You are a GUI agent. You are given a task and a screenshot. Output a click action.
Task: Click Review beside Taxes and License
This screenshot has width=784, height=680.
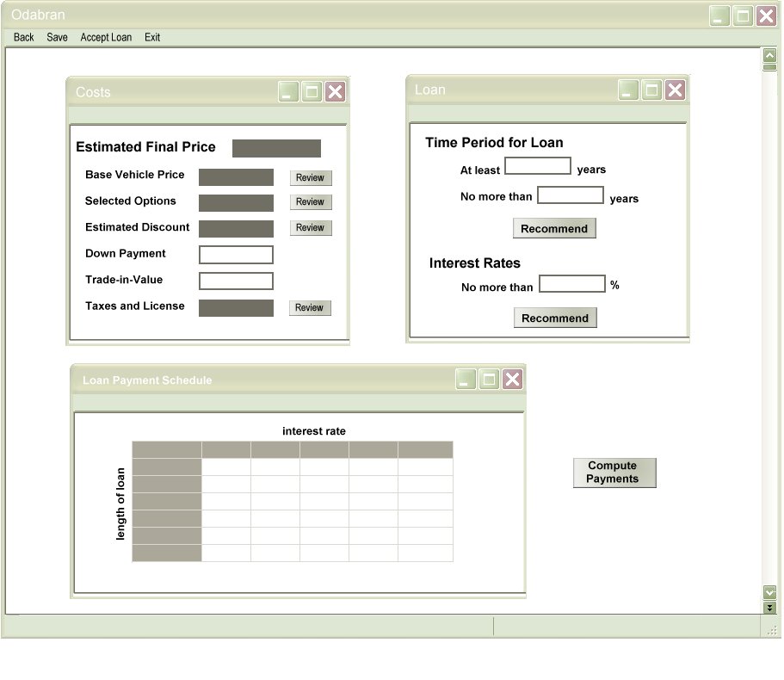coord(310,307)
